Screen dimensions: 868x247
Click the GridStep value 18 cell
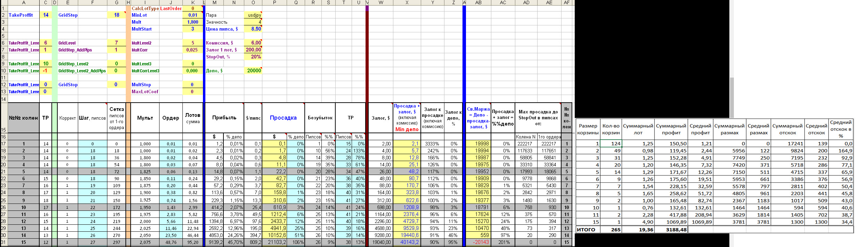point(116,15)
